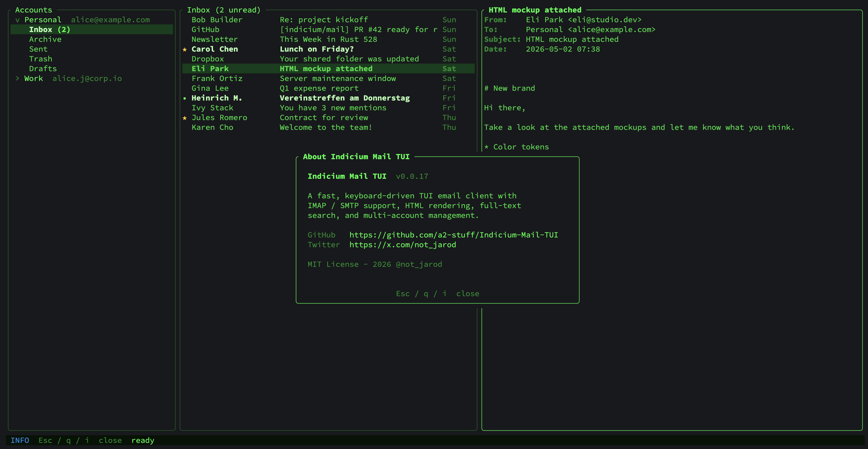Expand the Work account tree
The height and width of the screenshot is (449, 868).
pos(18,79)
